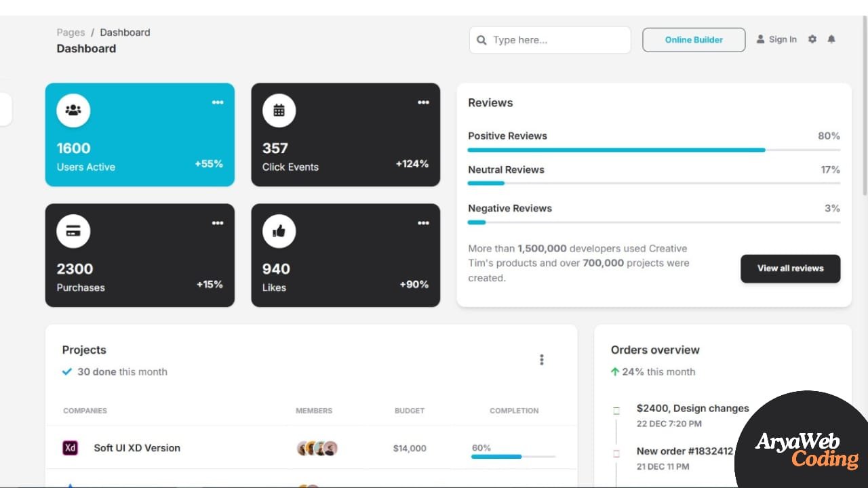Click the search magnifier icon

click(481, 40)
